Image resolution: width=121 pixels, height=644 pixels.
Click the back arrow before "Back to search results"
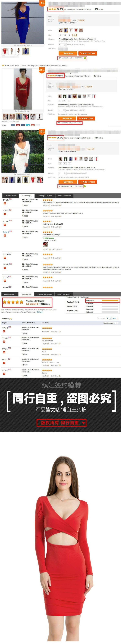point(3,65)
